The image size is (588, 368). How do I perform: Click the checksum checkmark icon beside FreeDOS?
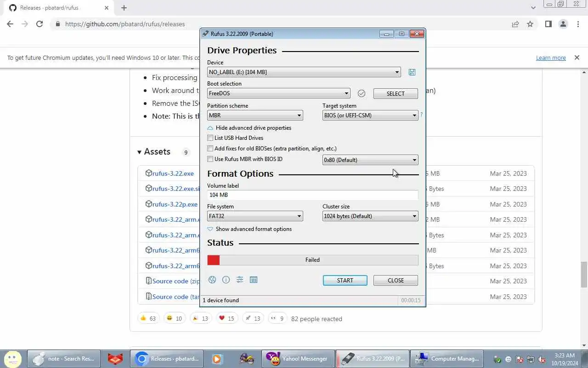(x=362, y=93)
